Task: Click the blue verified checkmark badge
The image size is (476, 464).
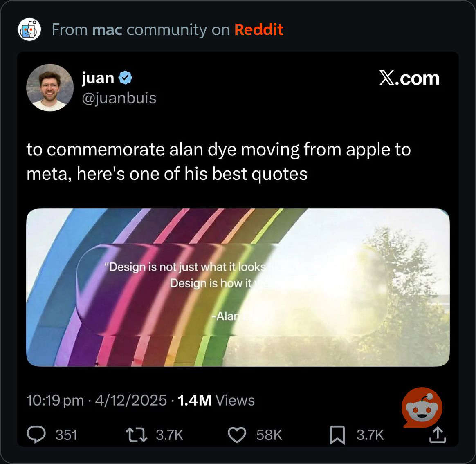Action: point(125,78)
